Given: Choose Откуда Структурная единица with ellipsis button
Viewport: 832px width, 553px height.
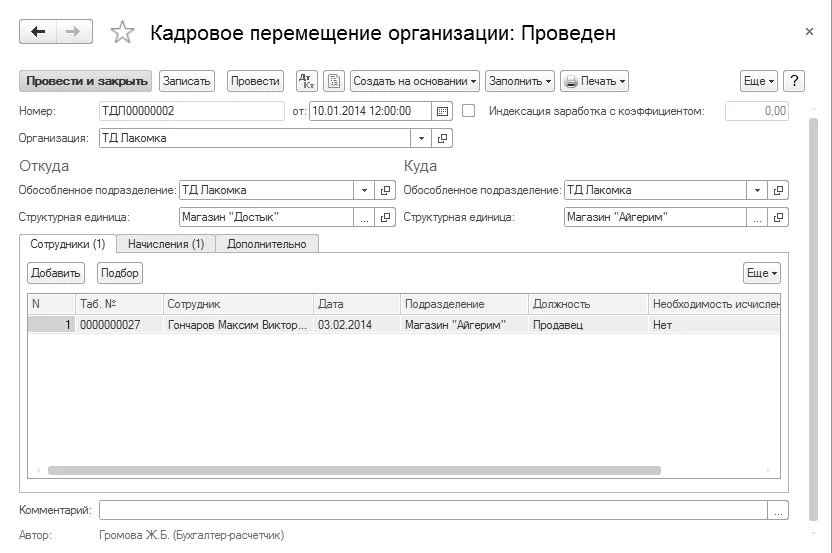Looking at the screenshot, I should [364, 217].
